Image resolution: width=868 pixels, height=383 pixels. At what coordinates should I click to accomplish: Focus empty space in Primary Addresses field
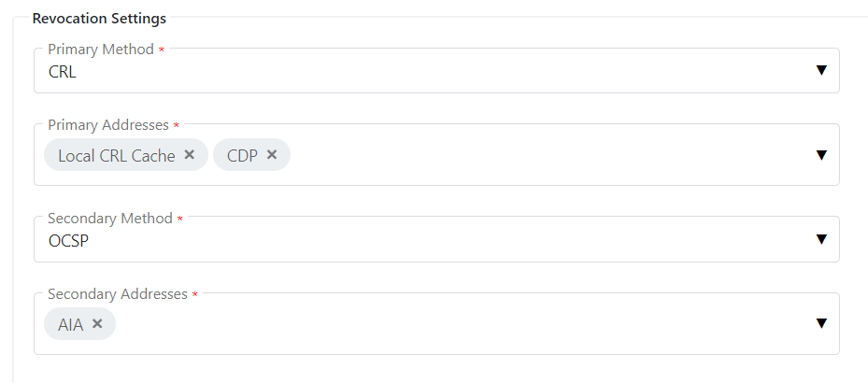[x=542, y=156]
